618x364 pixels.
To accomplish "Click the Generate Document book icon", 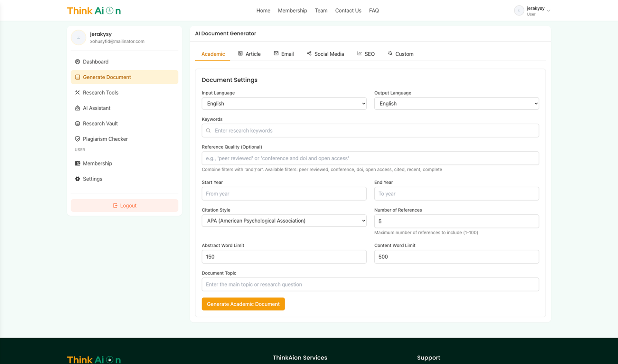I will click(77, 77).
